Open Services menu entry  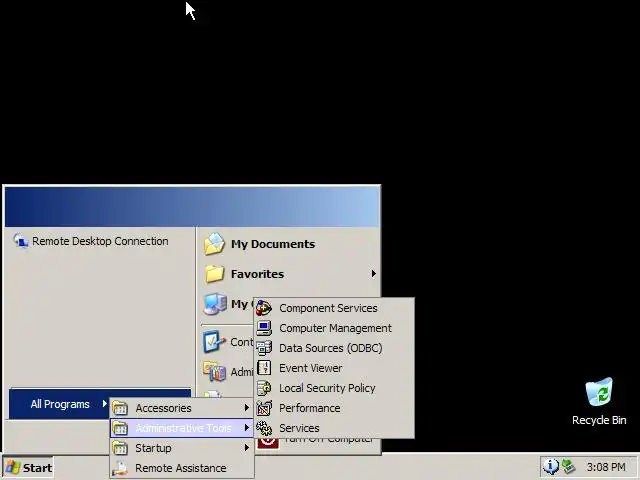pyautogui.click(x=334, y=428)
